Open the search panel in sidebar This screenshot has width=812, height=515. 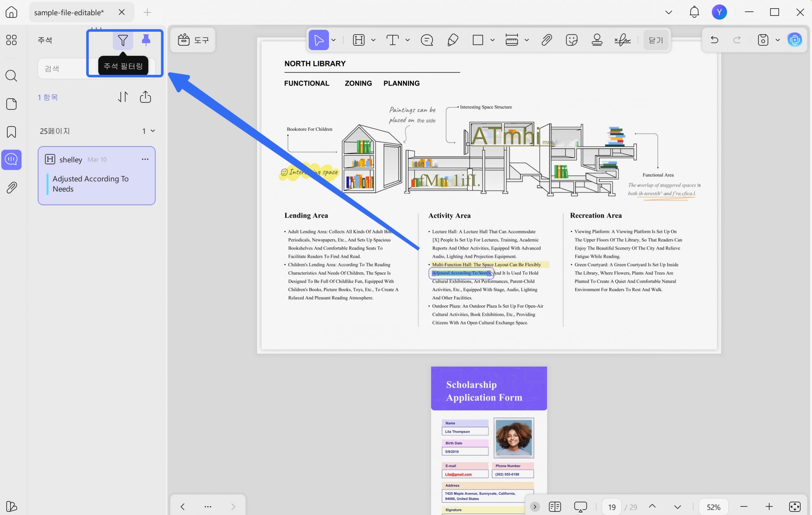11,76
